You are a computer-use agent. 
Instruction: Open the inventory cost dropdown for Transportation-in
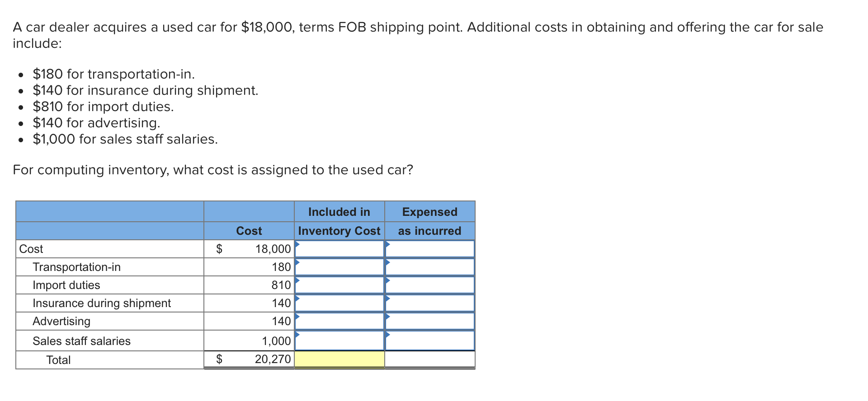pyautogui.click(x=339, y=267)
